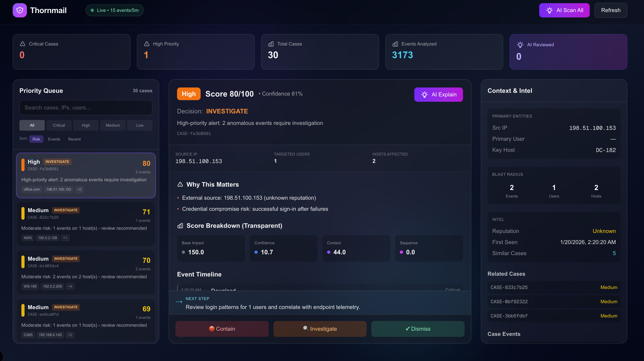This screenshot has height=361, width=644.
Task: Click the Why This Matters warning icon
Action: (x=180, y=184)
